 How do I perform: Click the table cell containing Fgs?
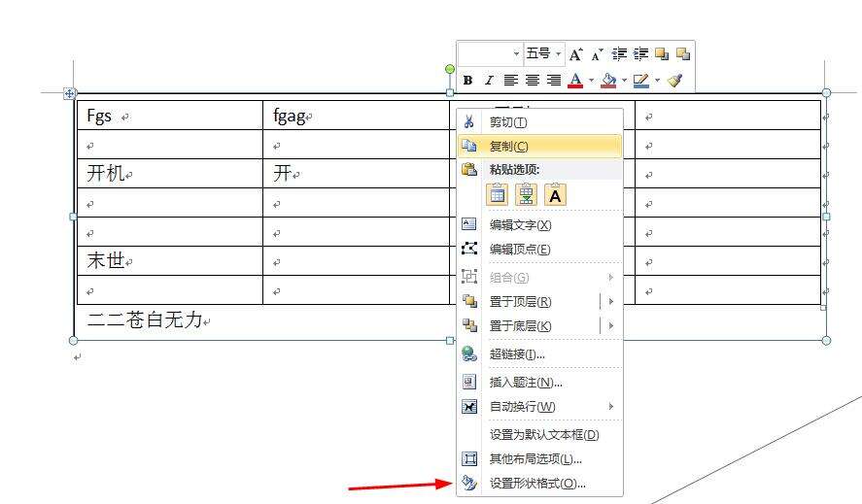pyautogui.click(x=170, y=115)
